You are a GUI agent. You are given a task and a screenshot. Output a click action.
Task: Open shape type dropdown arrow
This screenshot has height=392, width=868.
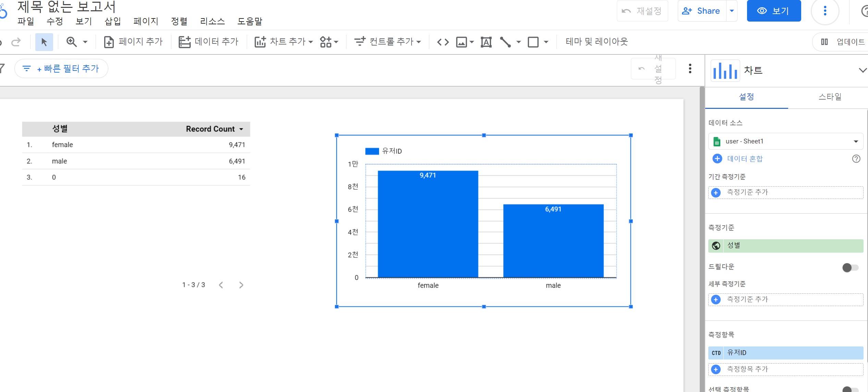point(546,42)
